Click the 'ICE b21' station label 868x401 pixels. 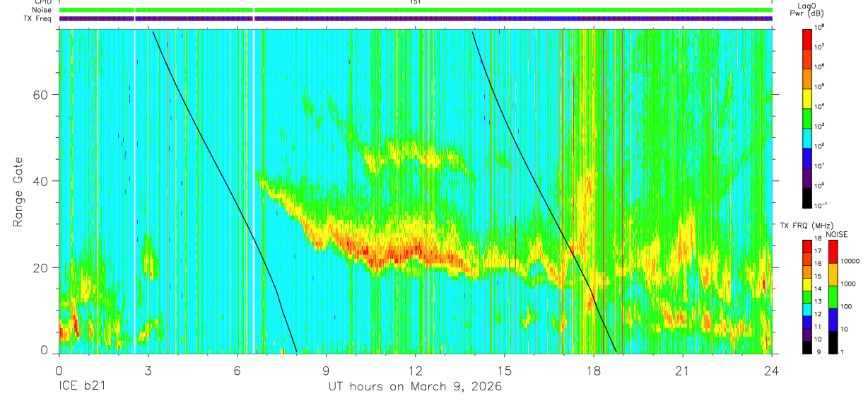point(81,387)
